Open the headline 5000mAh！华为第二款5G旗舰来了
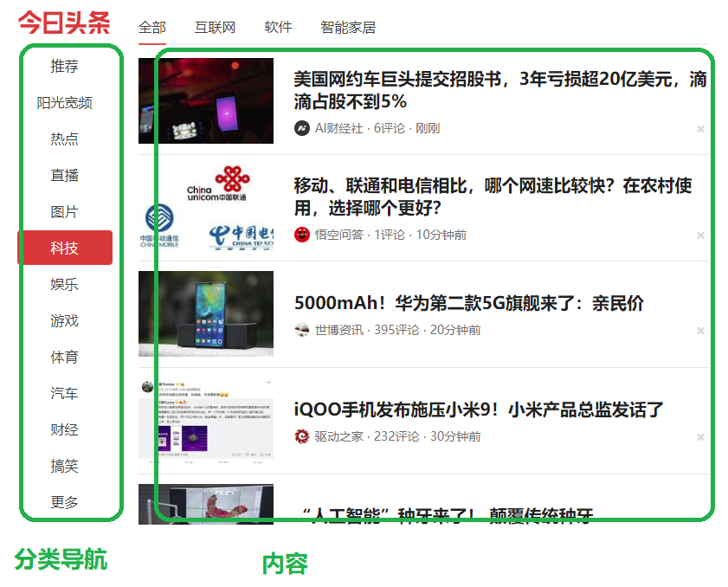The image size is (728, 587). tap(469, 303)
